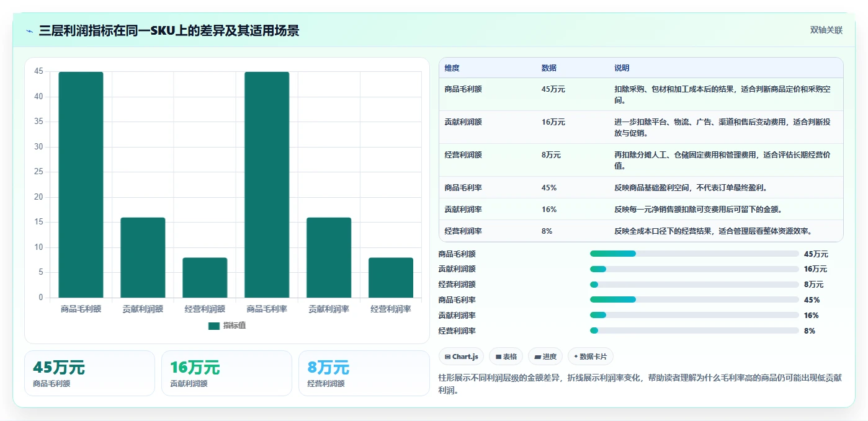Click the 经营利润率 bar in chart
The height and width of the screenshot is (421, 868).
(391, 278)
